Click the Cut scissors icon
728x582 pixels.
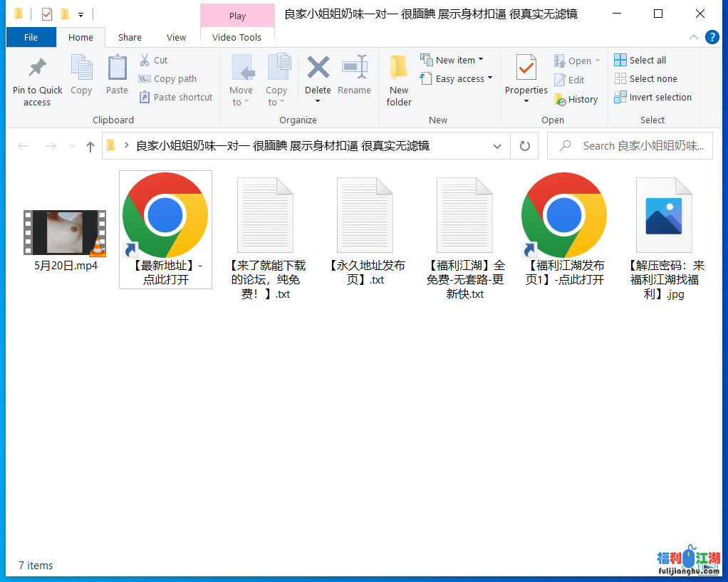[x=145, y=60]
